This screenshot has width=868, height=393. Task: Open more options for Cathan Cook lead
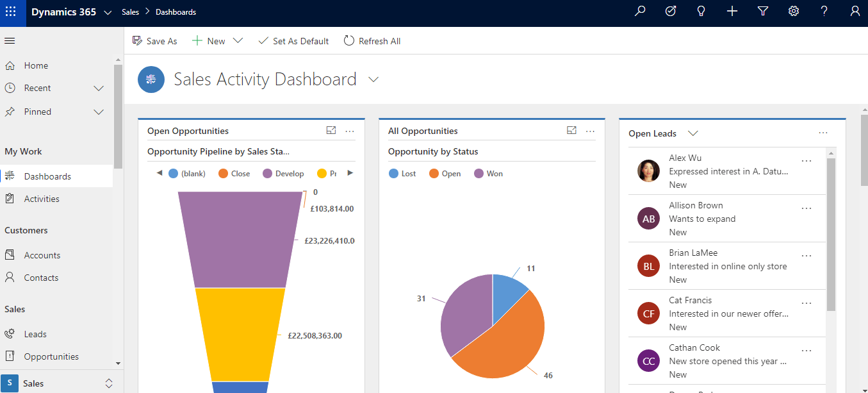tap(807, 351)
